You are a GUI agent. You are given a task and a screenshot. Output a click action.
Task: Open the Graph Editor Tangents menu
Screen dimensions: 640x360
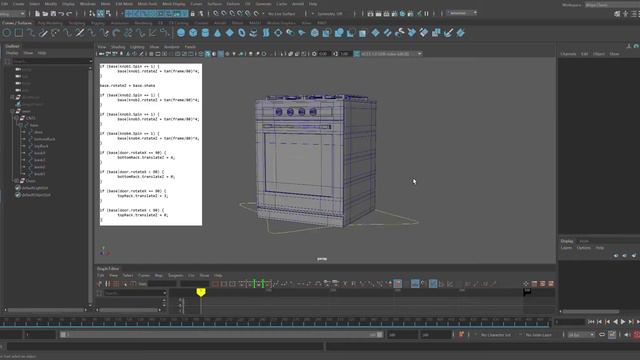pos(176,276)
